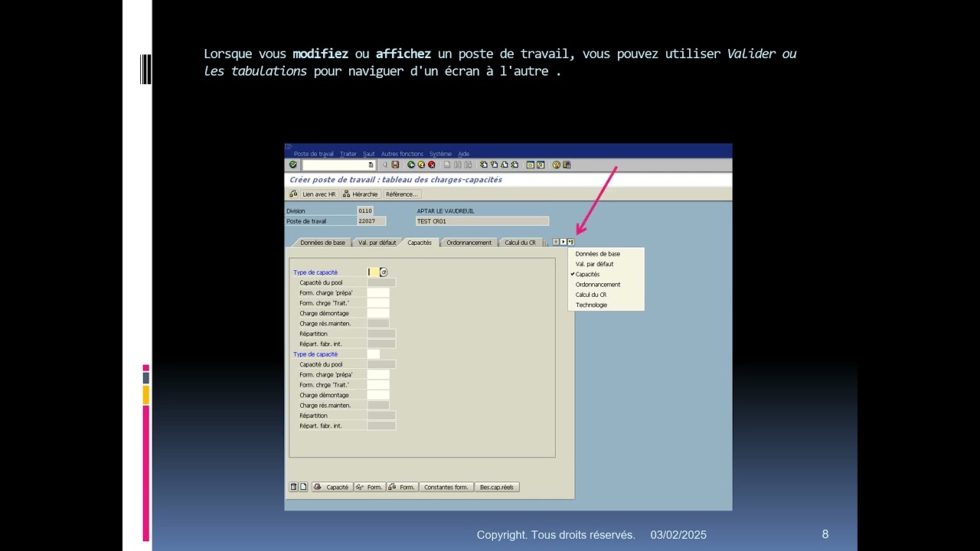Open the Poste de travail menu
The height and width of the screenshot is (551, 980).
pyautogui.click(x=314, y=154)
